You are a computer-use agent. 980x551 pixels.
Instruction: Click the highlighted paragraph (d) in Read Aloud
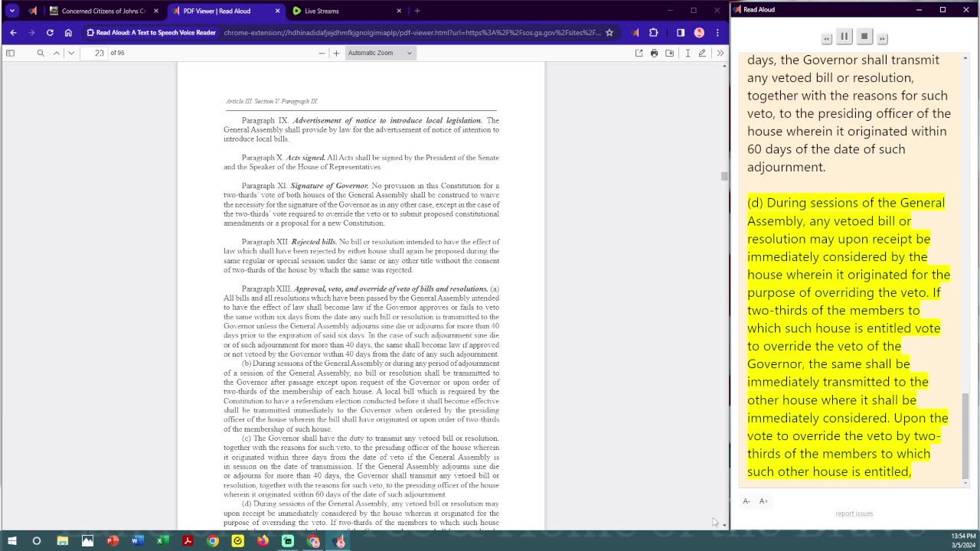(848, 337)
